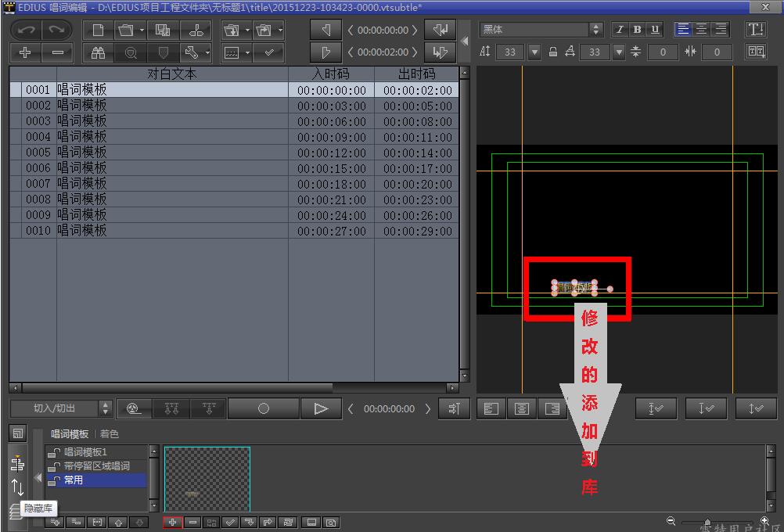The image size is (784, 532).
Task: Toggle italic text formatting
Action: (620, 30)
